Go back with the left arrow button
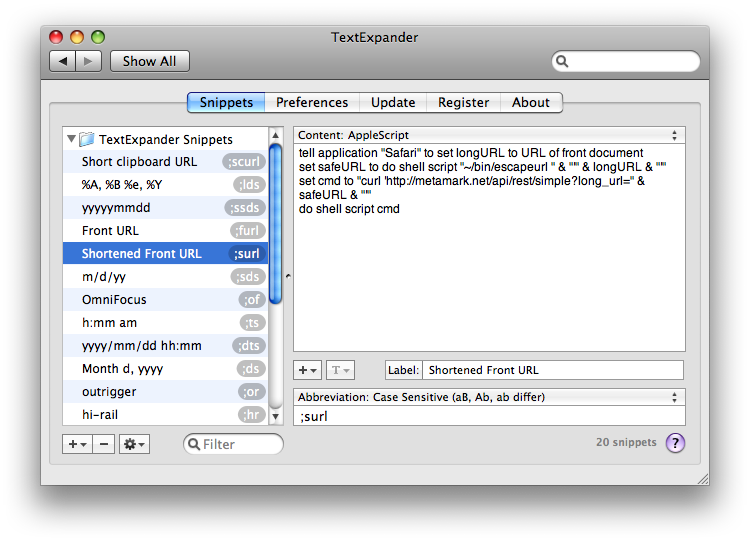Image resolution: width=750 pixels, height=541 pixels. pyautogui.click(x=63, y=61)
